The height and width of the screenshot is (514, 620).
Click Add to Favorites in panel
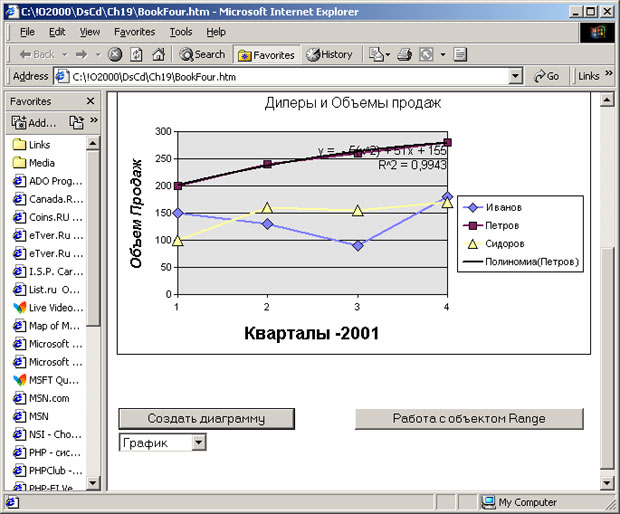coord(34,123)
